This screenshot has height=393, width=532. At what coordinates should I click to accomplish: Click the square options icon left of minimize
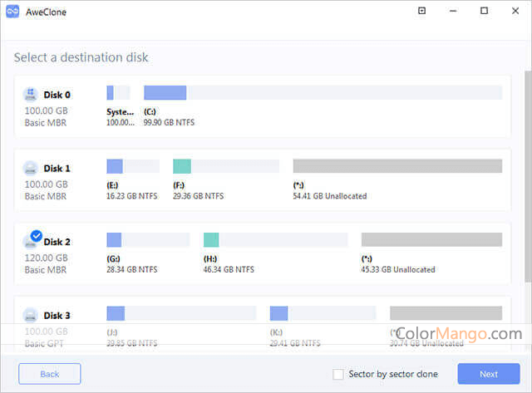[421, 11]
